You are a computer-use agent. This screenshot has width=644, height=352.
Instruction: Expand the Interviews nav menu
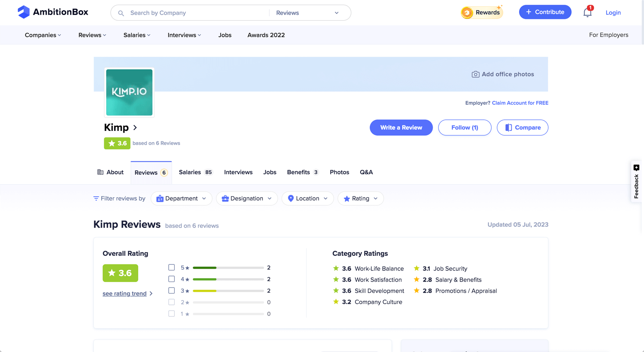(x=184, y=35)
